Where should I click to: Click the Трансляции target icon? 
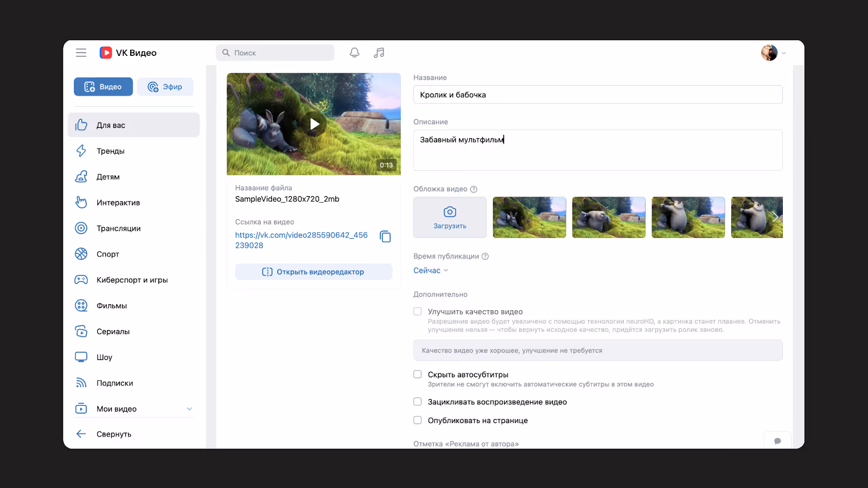[81, 228]
